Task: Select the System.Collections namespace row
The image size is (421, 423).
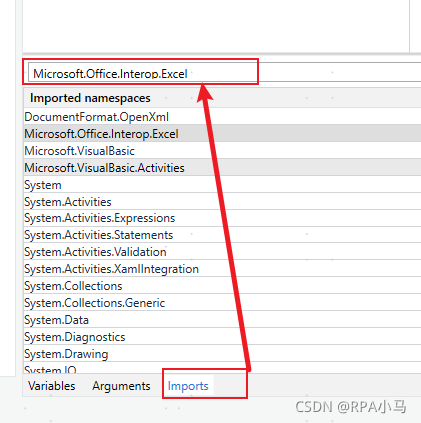Action: [222, 286]
